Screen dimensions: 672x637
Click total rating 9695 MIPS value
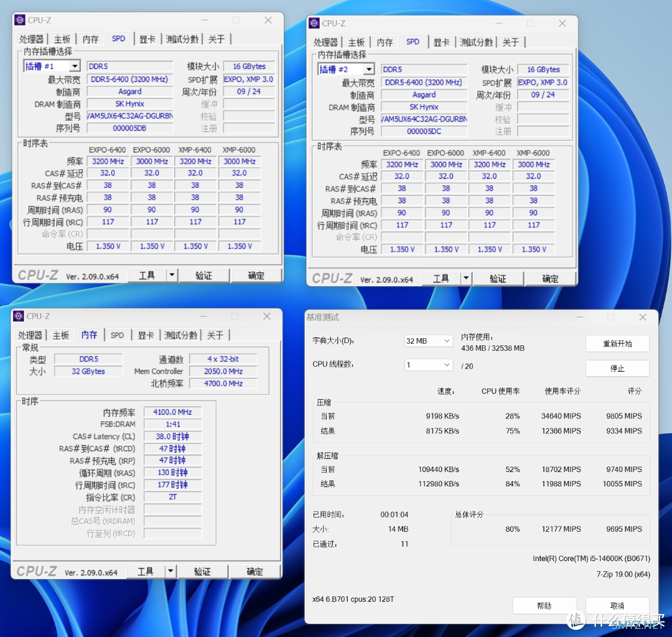click(x=624, y=529)
